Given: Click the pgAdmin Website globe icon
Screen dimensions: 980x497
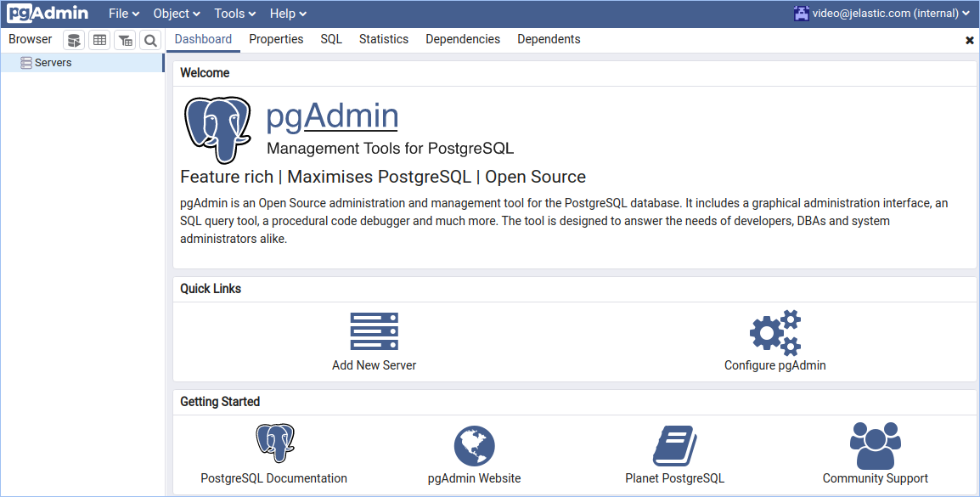Looking at the screenshot, I should tap(475, 446).
